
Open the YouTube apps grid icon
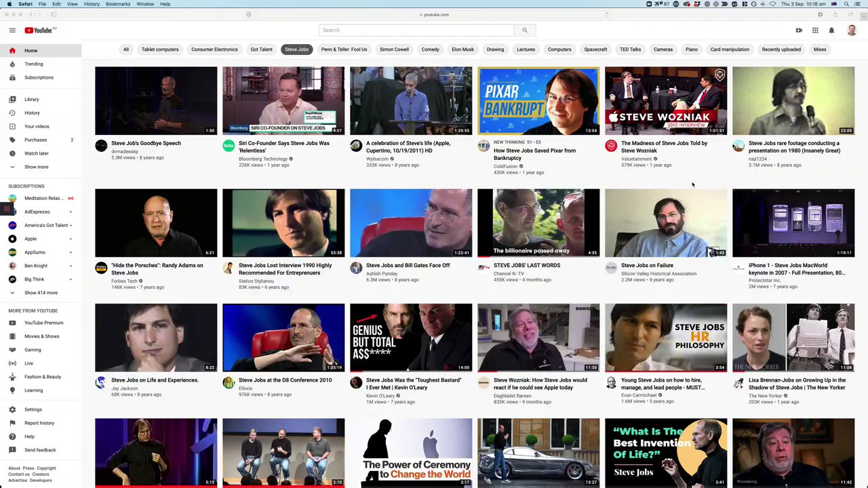pyautogui.click(x=815, y=30)
